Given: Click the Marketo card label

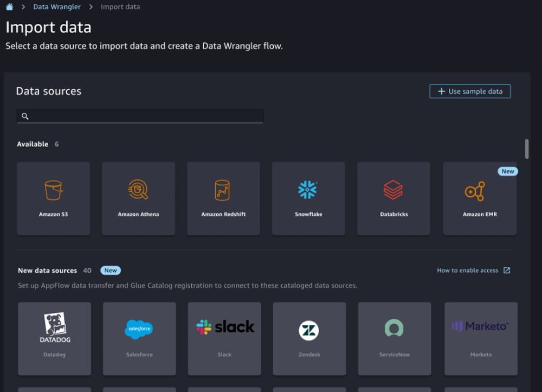Looking at the screenshot, I should [481, 355].
